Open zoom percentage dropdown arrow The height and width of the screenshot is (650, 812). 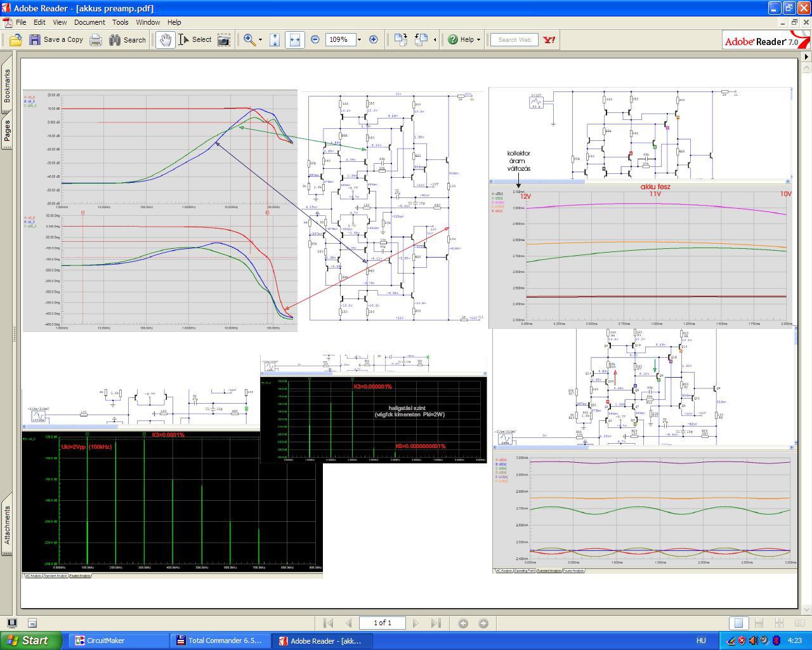[359, 40]
